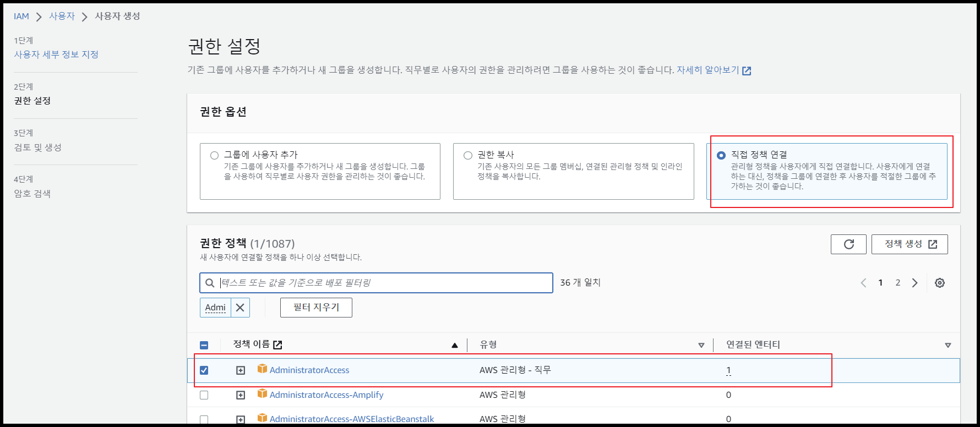Go to next page of policies
Viewport: 980px width, 427px height.
click(x=914, y=283)
